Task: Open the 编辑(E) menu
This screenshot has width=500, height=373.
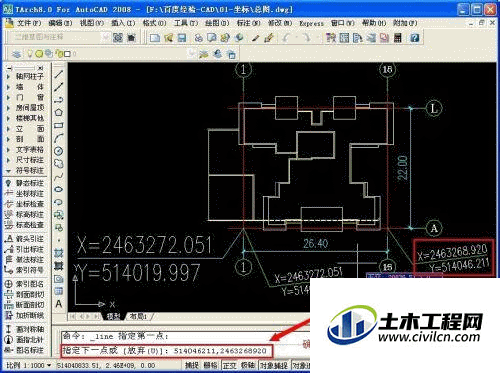Action: click(60, 23)
